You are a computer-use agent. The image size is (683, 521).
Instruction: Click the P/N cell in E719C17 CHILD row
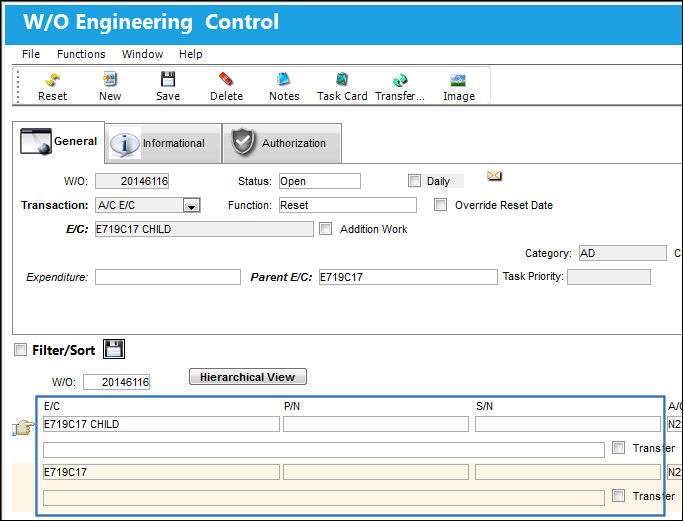click(376, 424)
